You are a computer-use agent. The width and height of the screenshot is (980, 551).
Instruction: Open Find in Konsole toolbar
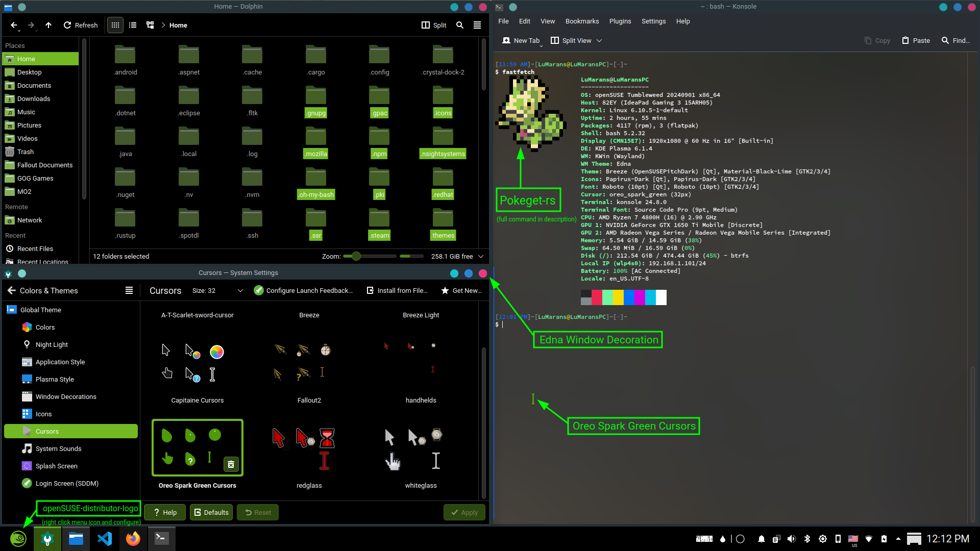[956, 40]
